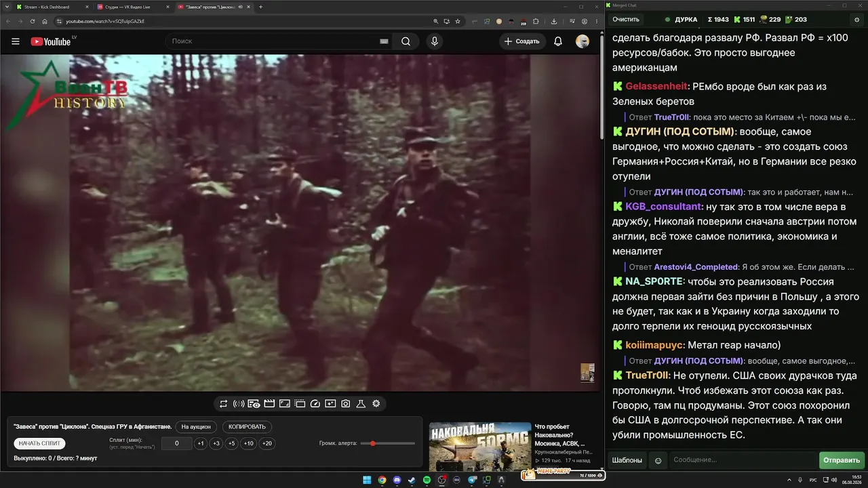Add 20 minutes to the split
Viewport: 868px width, 488px height.
click(267, 443)
